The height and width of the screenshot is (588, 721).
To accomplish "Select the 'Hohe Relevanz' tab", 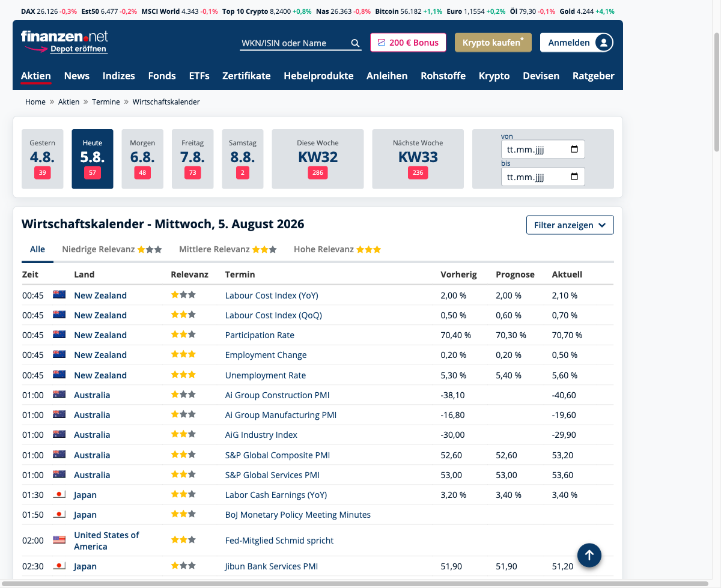I will coord(337,249).
